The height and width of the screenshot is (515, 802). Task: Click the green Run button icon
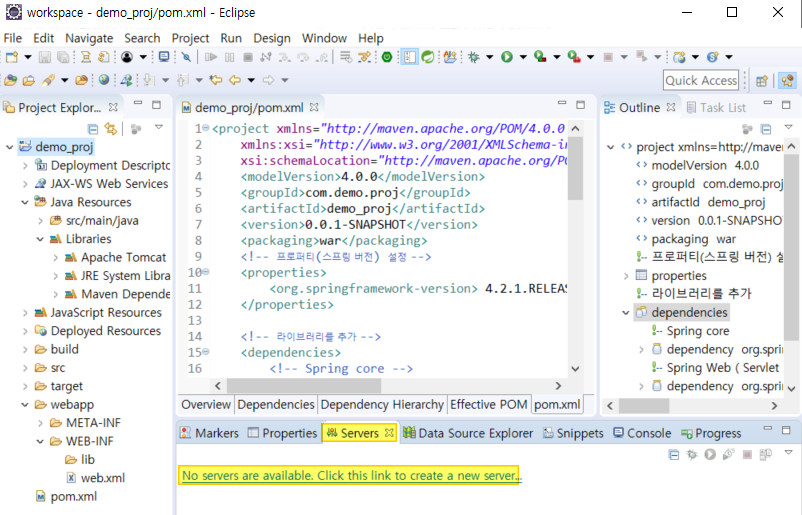(507, 57)
